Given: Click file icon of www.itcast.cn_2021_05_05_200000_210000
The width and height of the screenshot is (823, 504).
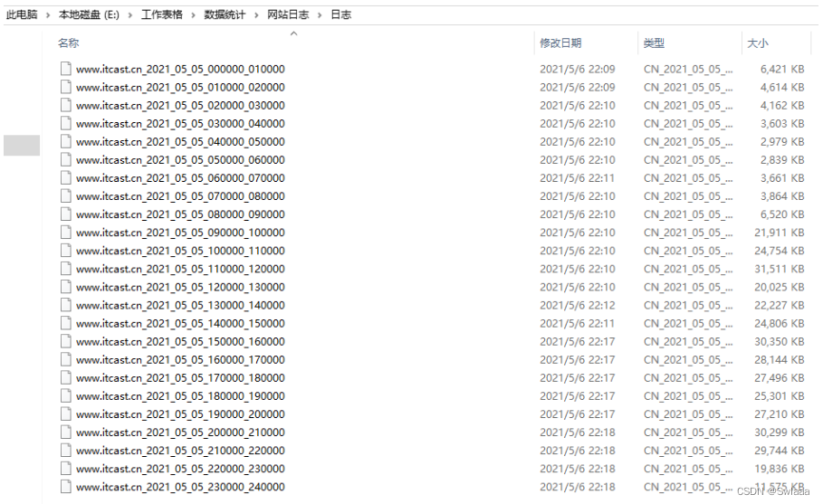Looking at the screenshot, I should click(x=65, y=433).
